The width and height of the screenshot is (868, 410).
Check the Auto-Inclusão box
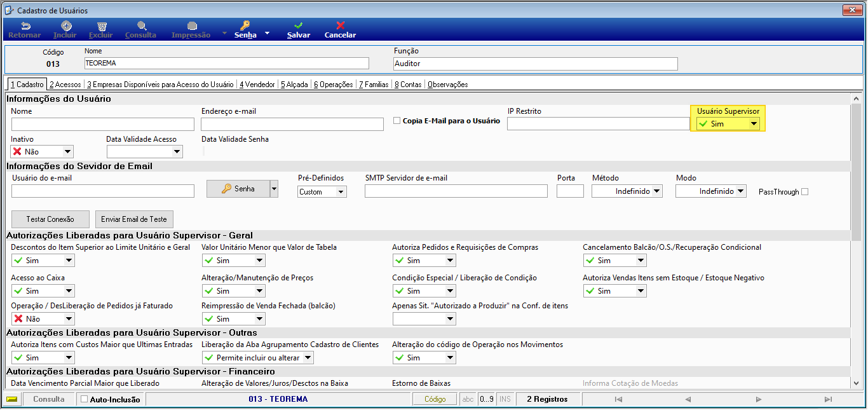click(x=84, y=399)
